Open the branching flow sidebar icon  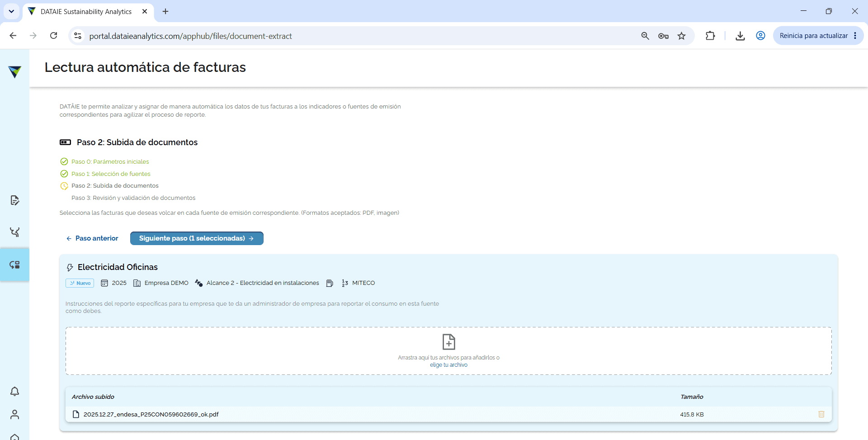pyautogui.click(x=15, y=232)
